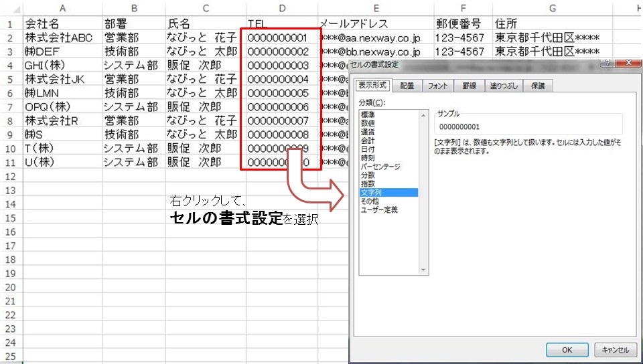Click the help question mark button in dialog
Screen dimensions: 643x364
coord(608,64)
